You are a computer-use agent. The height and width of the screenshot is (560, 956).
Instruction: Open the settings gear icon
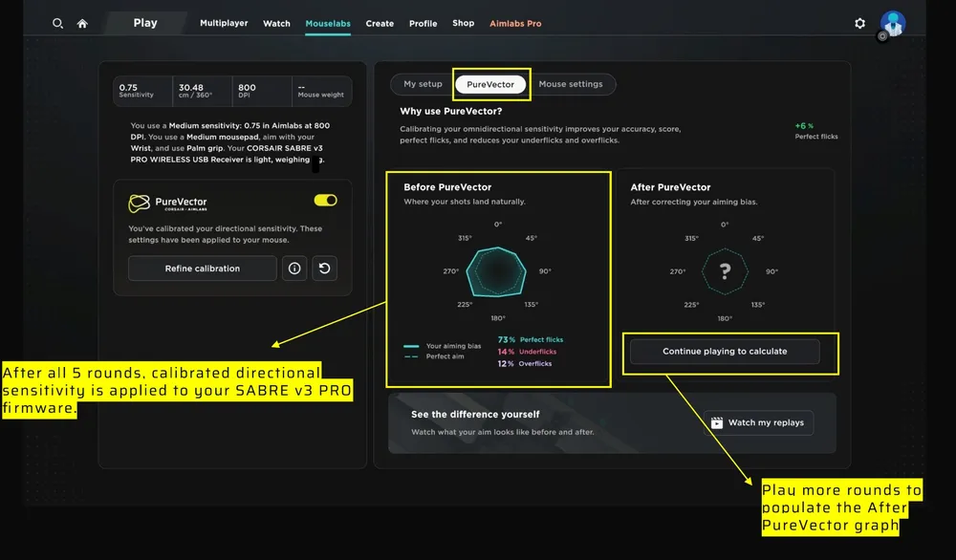tap(859, 23)
